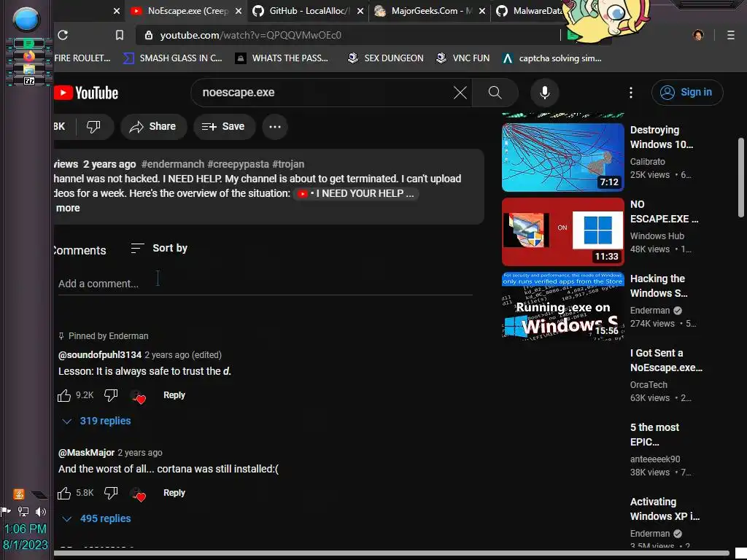Clear the YouTube search box with X
The height and width of the screenshot is (560, 747).
460,93
